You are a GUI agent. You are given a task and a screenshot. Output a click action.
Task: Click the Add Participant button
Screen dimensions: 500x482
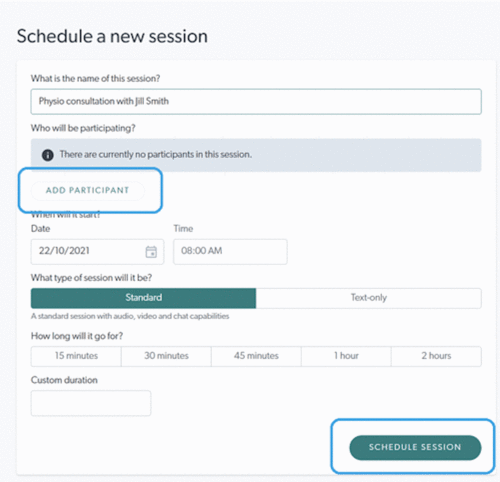pyautogui.click(x=88, y=191)
